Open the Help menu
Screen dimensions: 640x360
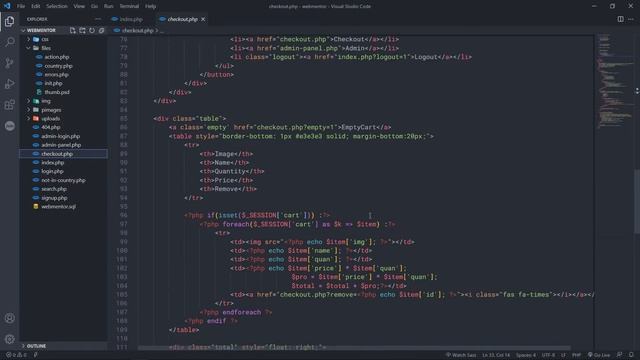coord(151,6)
